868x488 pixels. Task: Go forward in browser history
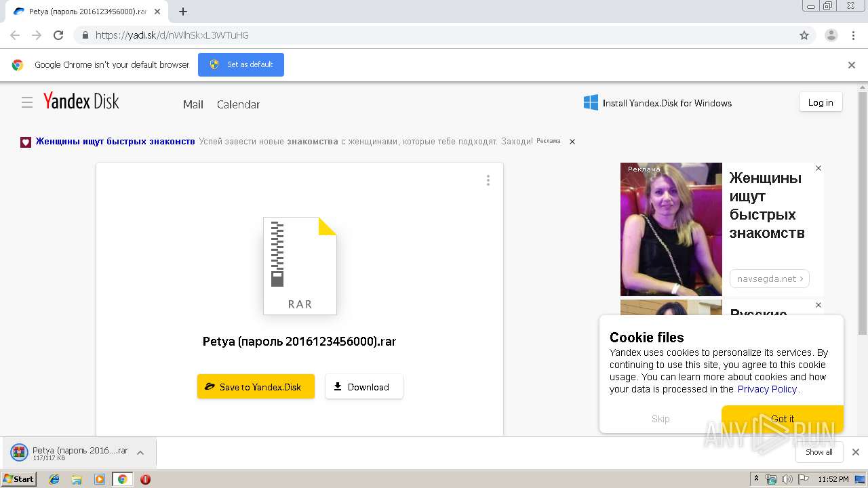pyautogui.click(x=37, y=35)
